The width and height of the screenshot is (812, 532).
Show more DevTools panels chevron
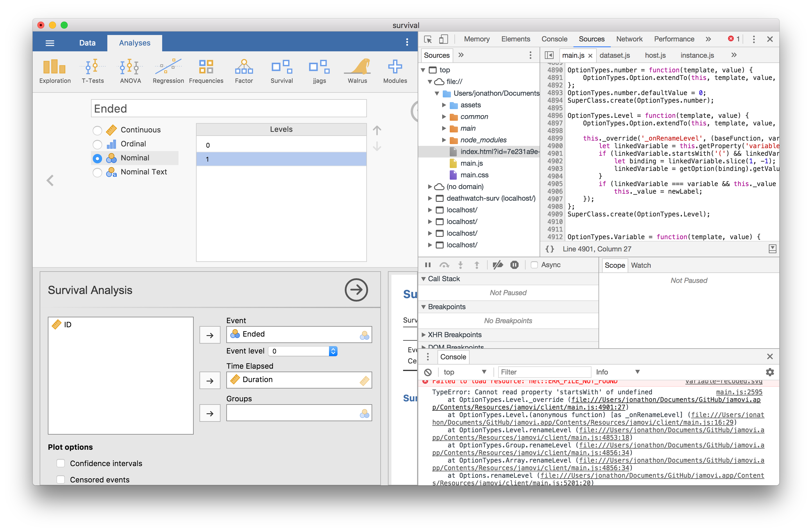click(708, 39)
